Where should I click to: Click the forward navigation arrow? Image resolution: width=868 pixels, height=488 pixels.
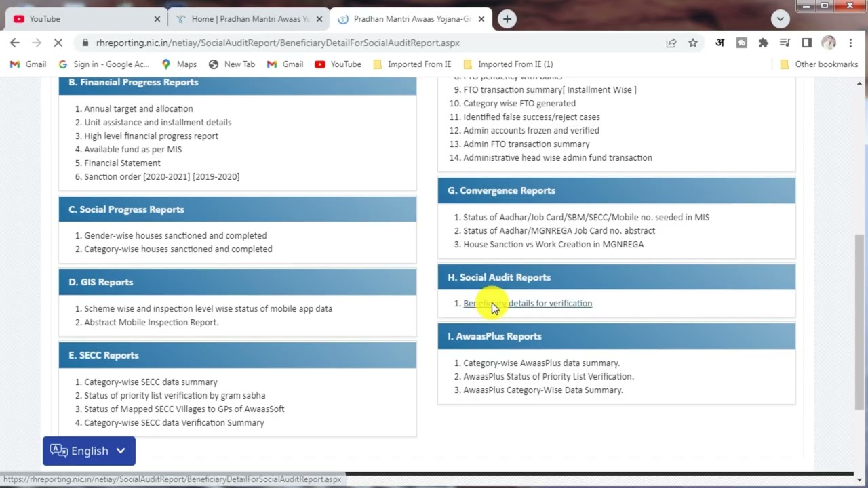pyautogui.click(x=37, y=43)
